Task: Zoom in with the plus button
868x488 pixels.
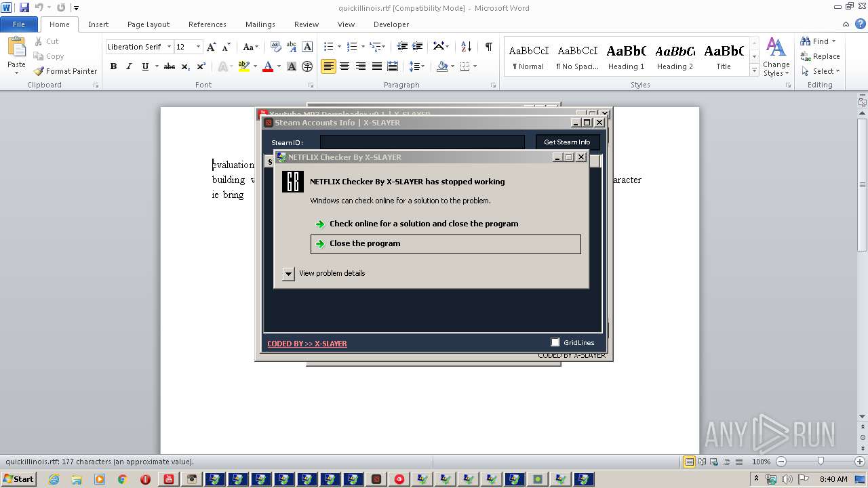Action: (x=860, y=462)
